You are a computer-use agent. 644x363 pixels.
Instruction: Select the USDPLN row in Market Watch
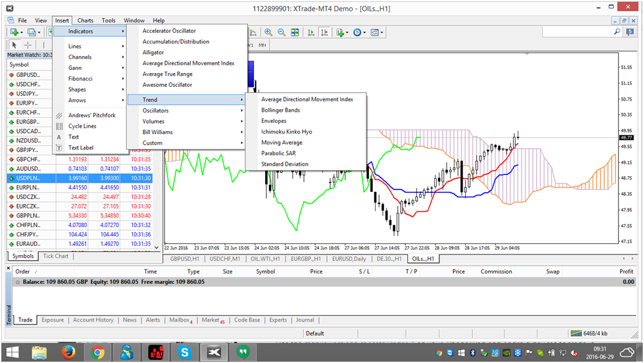coord(30,178)
